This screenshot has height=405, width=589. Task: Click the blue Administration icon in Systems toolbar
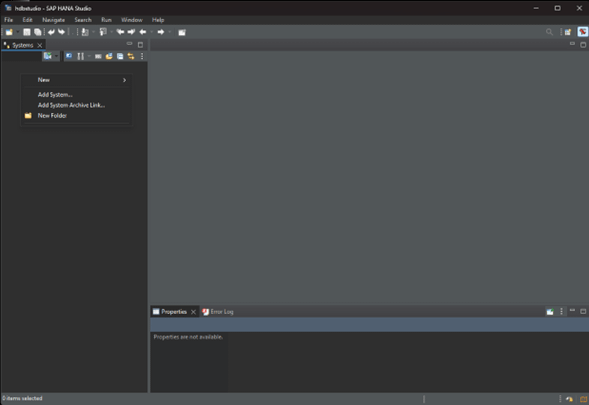69,56
